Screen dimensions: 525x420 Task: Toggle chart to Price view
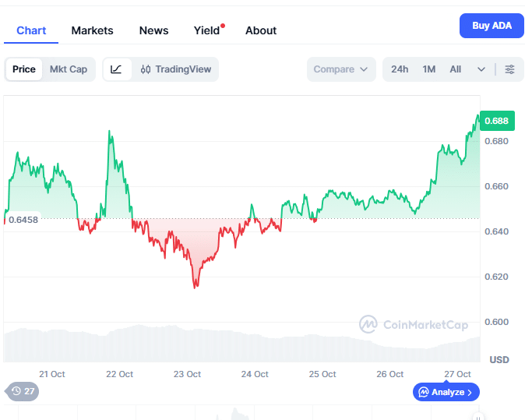click(24, 69)
